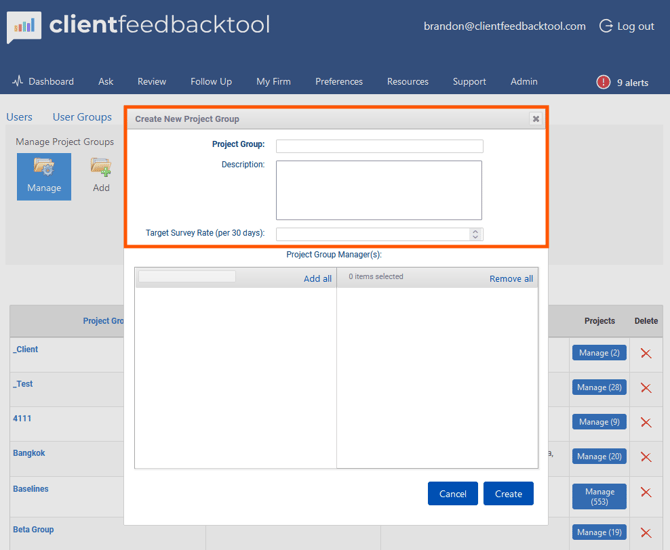Click the Manage project groups folder icon
670x550 pixels.
(44, 167)
